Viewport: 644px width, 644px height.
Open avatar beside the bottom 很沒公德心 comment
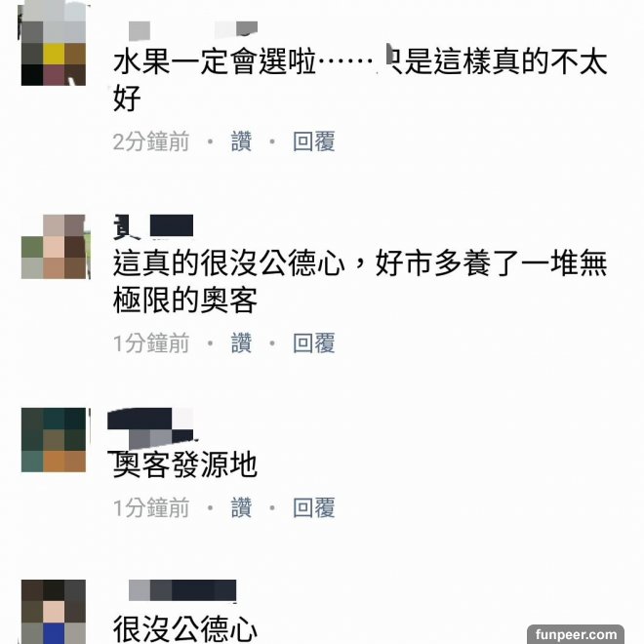click(x=54, y=612)
